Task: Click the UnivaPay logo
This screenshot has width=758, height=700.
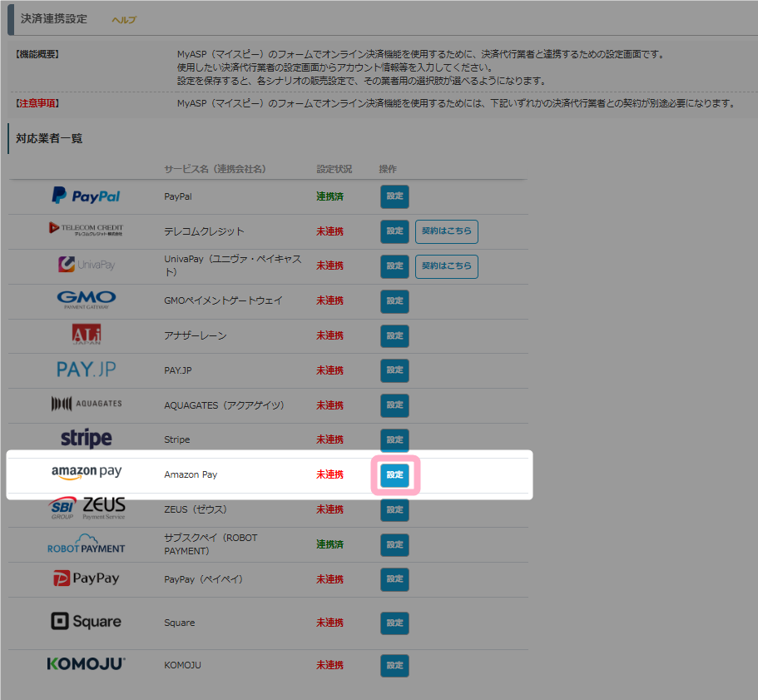Action: point(86,266)
